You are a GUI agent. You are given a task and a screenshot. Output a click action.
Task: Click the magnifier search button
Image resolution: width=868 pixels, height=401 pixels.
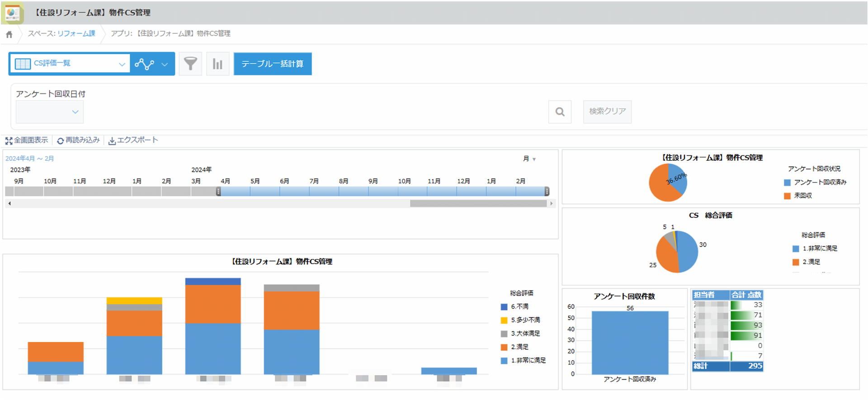pos(560,112)
